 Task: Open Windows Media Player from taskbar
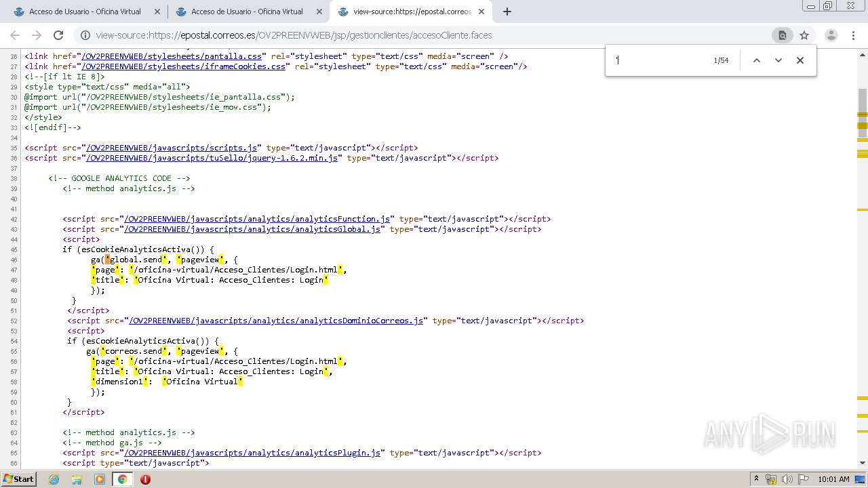100,479
